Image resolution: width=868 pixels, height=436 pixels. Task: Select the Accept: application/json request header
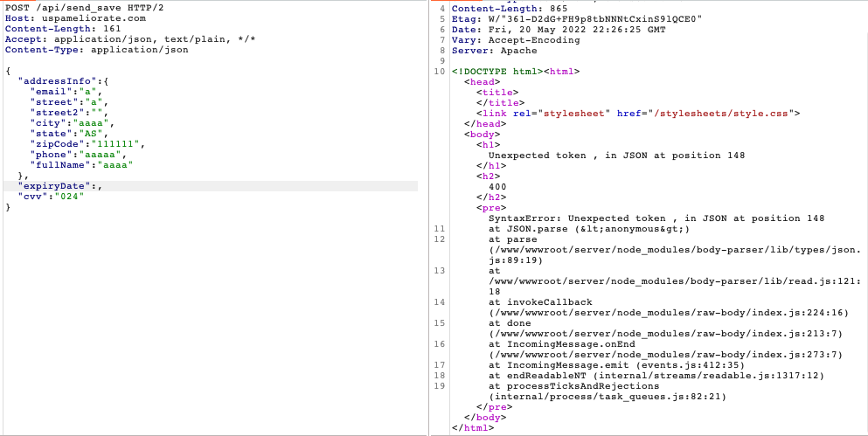tap(130, 39)
